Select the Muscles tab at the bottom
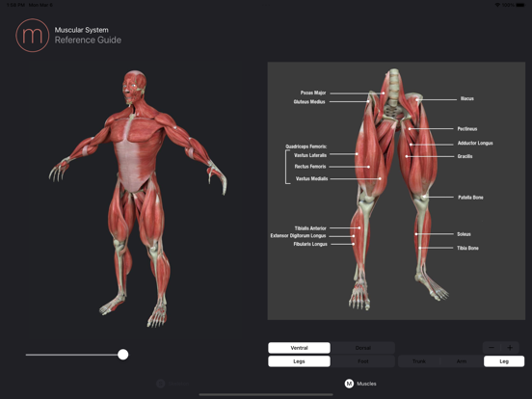532x399 pixels. [360, 384]
